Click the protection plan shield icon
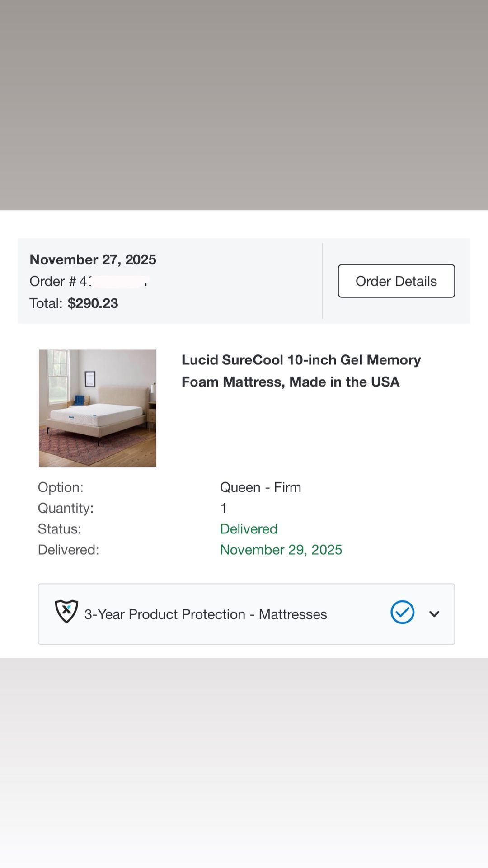This screenshot has width=488, height=868. click(x=66, y=612)
